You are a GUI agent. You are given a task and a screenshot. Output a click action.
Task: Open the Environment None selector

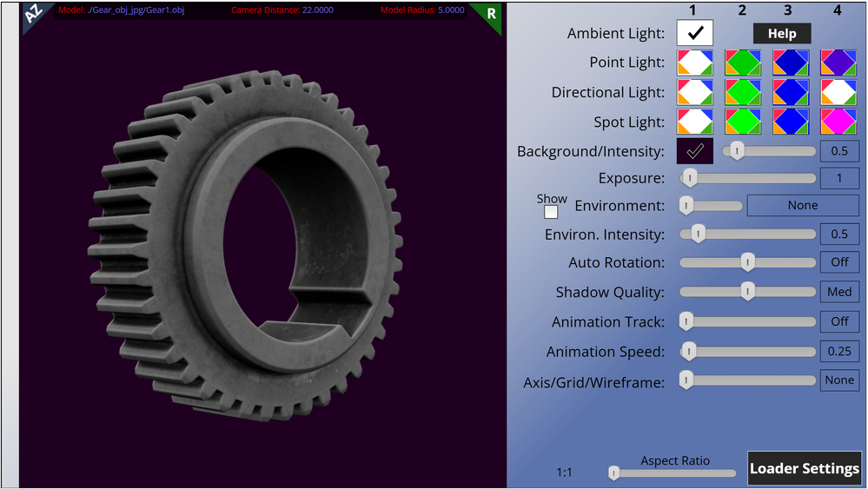tap(803, 205)
